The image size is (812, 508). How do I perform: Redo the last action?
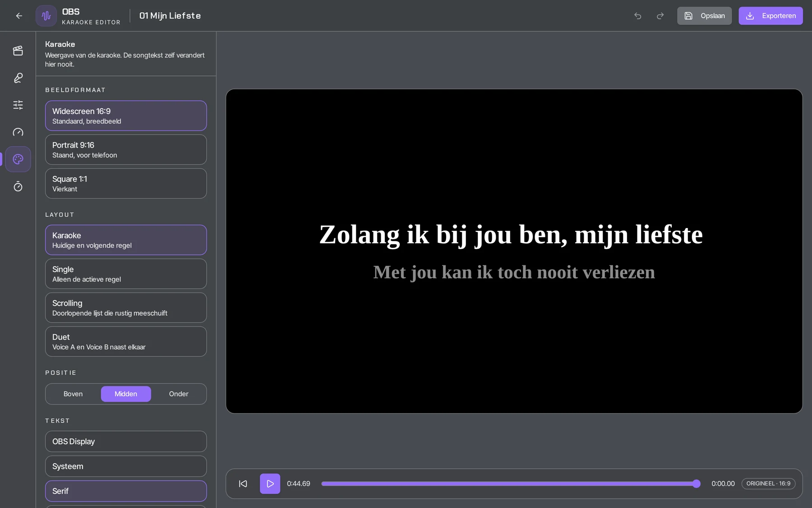point(660,16)
